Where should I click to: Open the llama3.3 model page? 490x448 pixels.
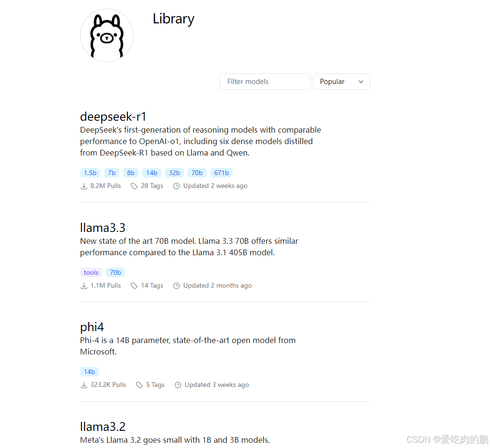click(103, 228)
